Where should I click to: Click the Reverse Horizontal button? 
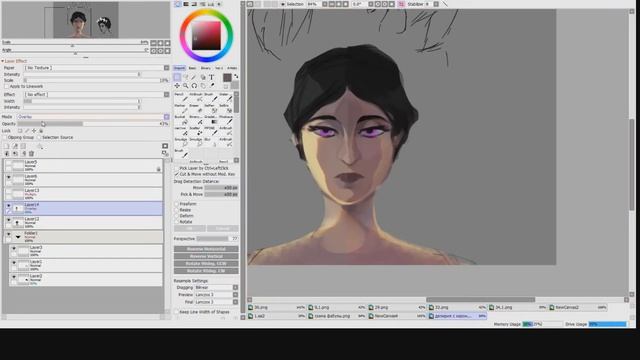coord(206,249)
